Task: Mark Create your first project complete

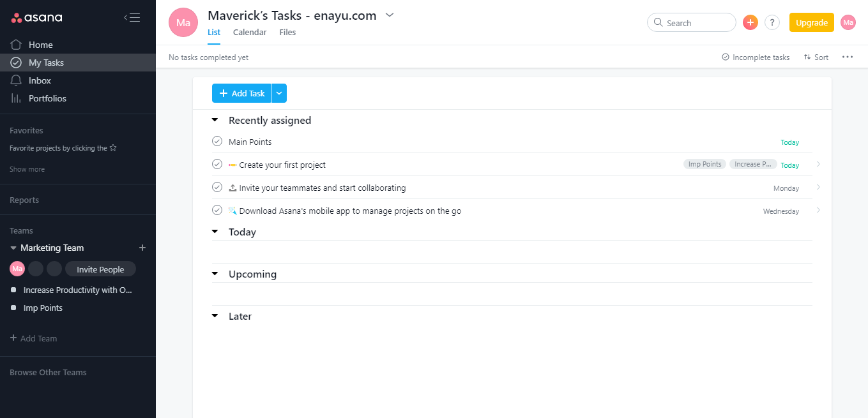Action: click(x=217, y=164)
